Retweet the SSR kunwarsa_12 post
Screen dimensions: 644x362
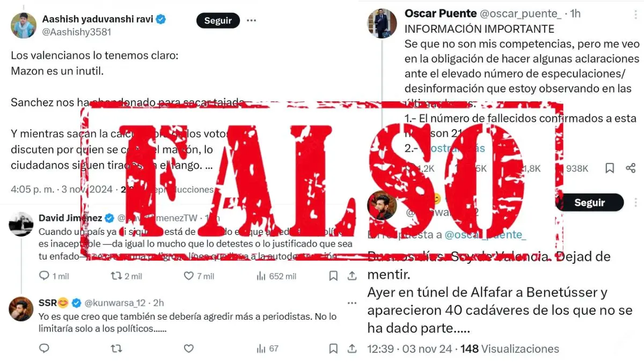point(115,348)
